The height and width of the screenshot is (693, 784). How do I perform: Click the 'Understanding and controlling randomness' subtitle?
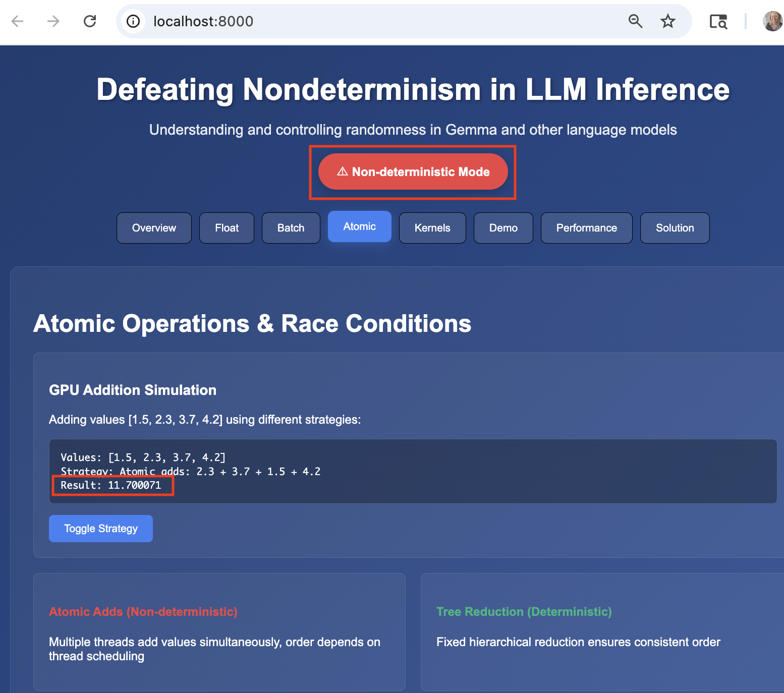coord(413,130)
